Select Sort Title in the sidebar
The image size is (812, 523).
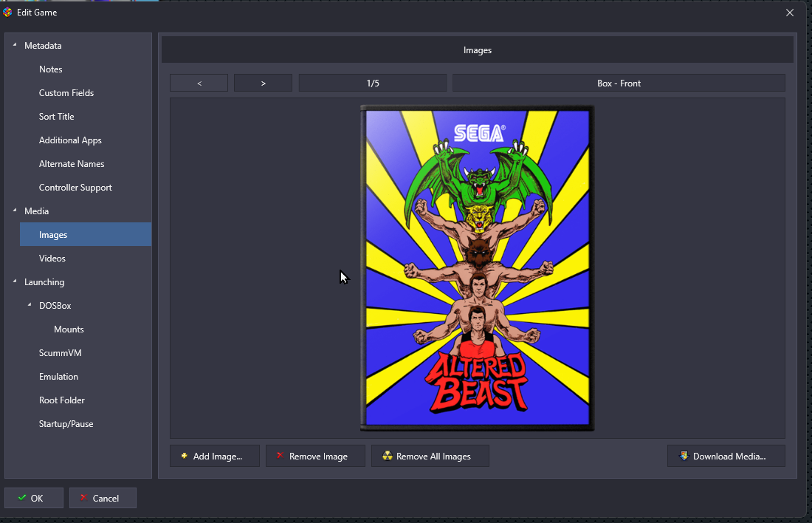56,117
